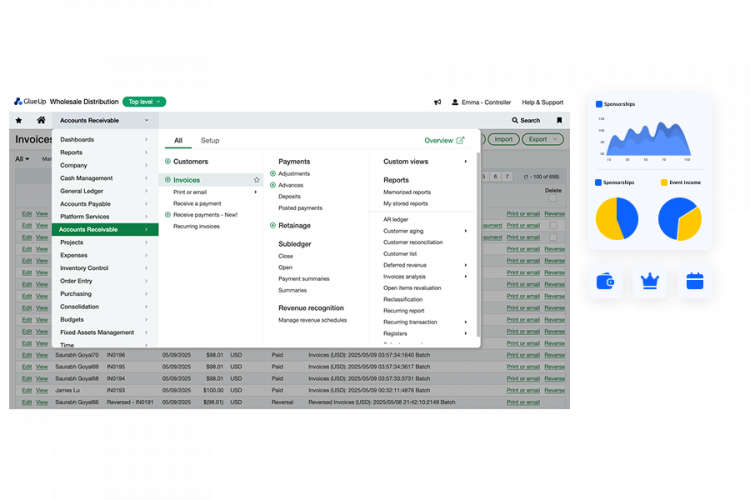Open the Export button dropdown
The width and height of the screenshot is (750, 500).
pyautogui.click(x=543, y=139)
